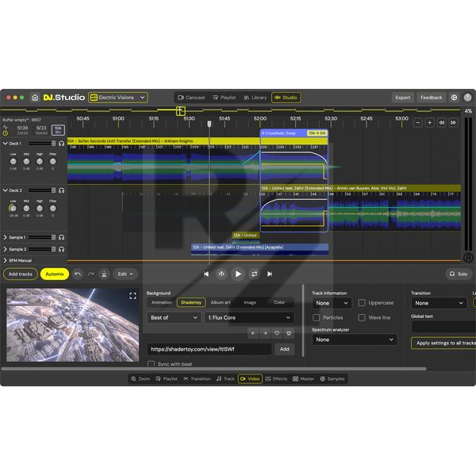Select the Shadertoy background tab
Image resolution: width=476 pixels, height=476 pixels.
tap(191, 302)
